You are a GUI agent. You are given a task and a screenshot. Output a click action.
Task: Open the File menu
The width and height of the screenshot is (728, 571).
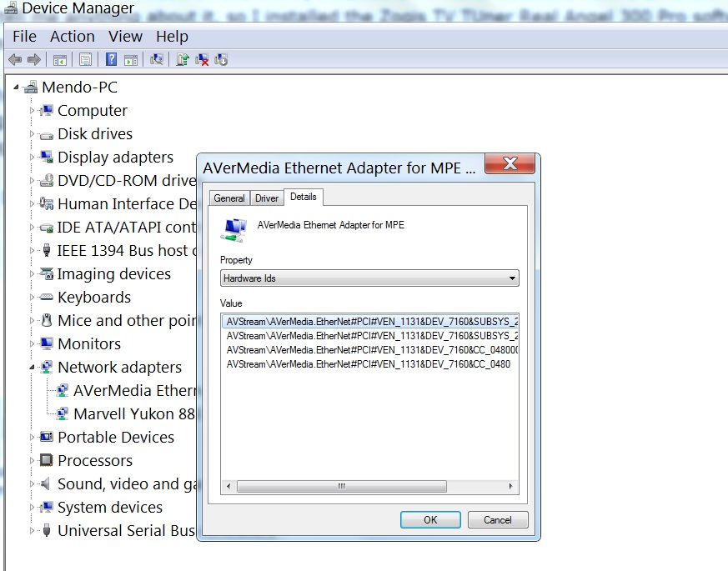pos(25,36)
